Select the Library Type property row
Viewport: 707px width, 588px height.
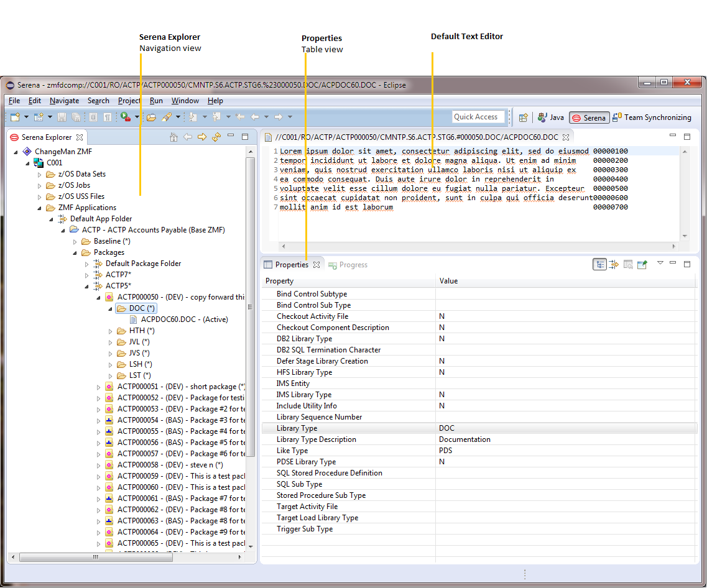coord(479,428)
